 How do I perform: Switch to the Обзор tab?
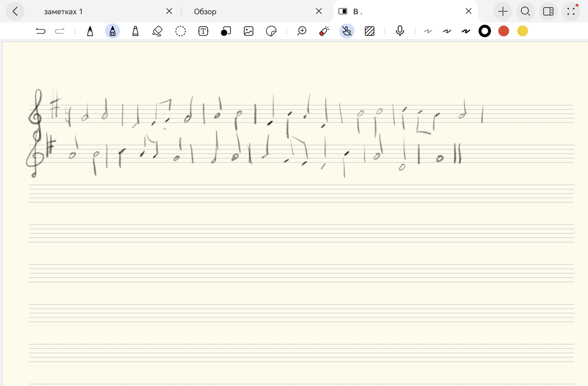tap(205, 12)
